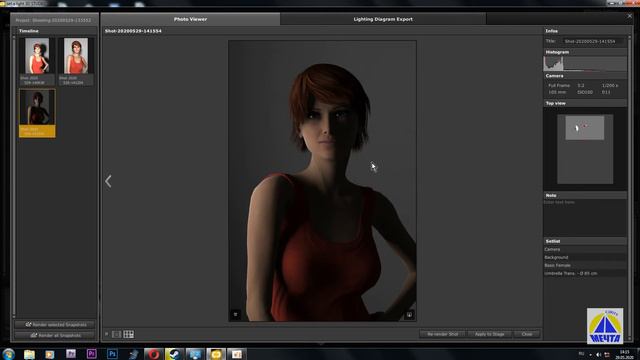Screen dimensions: 640x360
Task: Click the Note text area
Action: tap(584, 217)
